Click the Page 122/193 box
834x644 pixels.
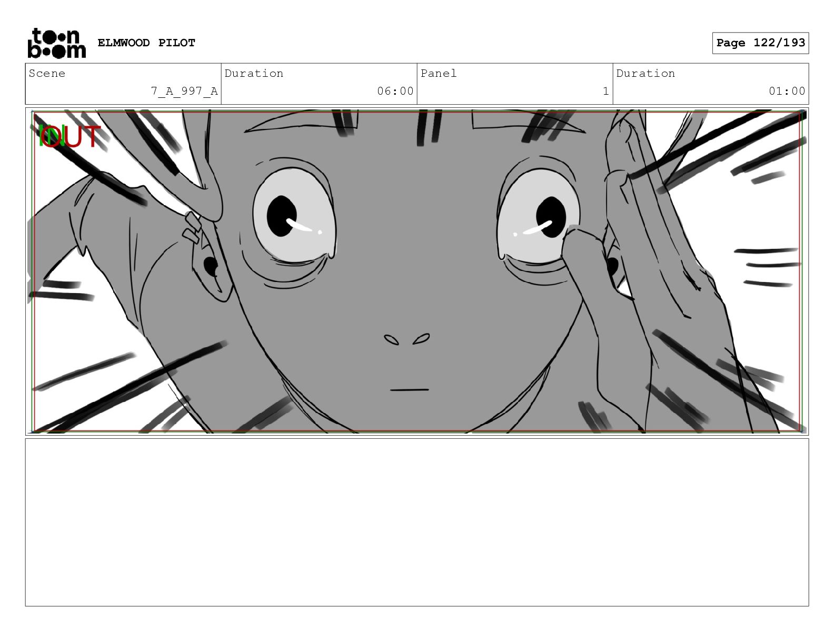coord(760,43)
